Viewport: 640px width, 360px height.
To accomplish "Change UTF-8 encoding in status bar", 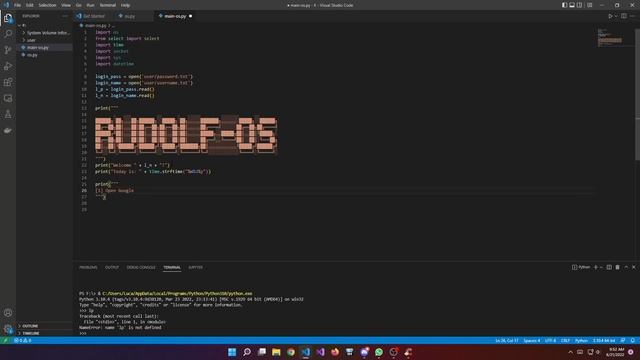I will point(550,340).
